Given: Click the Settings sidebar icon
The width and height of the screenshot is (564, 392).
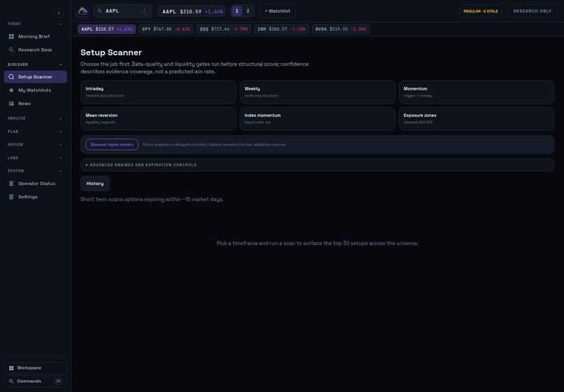Looking at the screenshot, I should click(11, 197).
